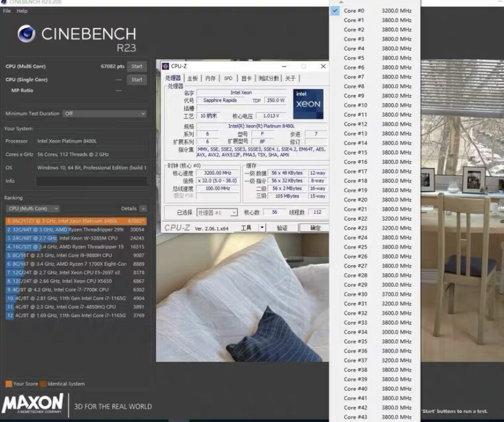Start the CPU Single Core test
Viewport: 504px width, 422px height.
[x=136, y=80]
